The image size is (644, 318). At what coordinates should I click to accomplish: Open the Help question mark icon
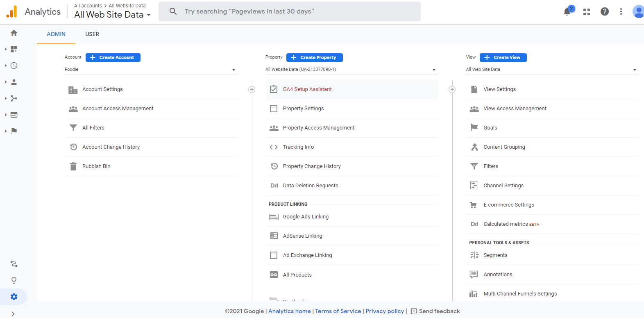pos(605,11)
